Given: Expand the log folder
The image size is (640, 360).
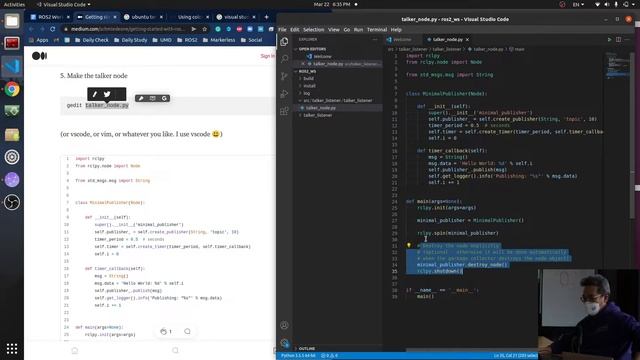Looking at the screenshot, I should coord(338,93).
